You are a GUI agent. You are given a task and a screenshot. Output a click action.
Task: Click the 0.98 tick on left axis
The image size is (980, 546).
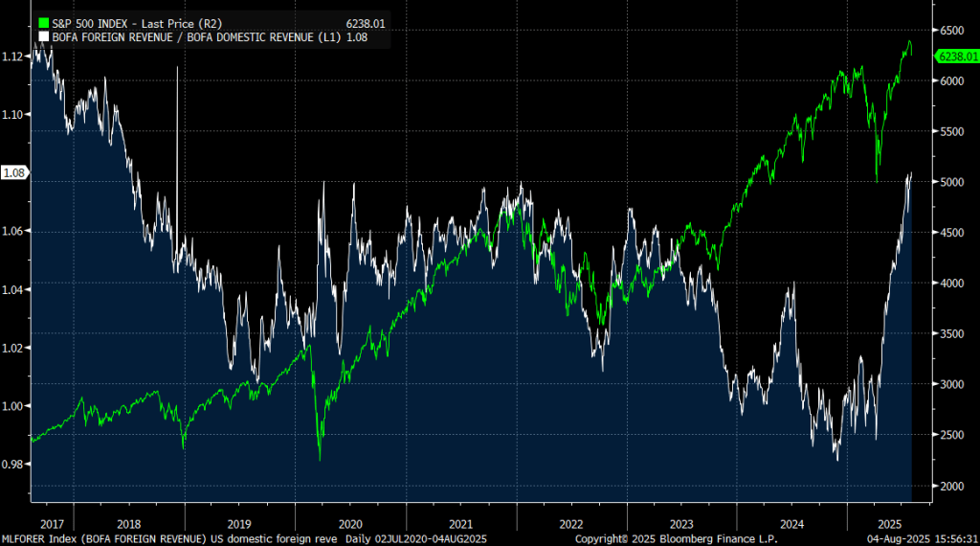(x=13, y=465)
